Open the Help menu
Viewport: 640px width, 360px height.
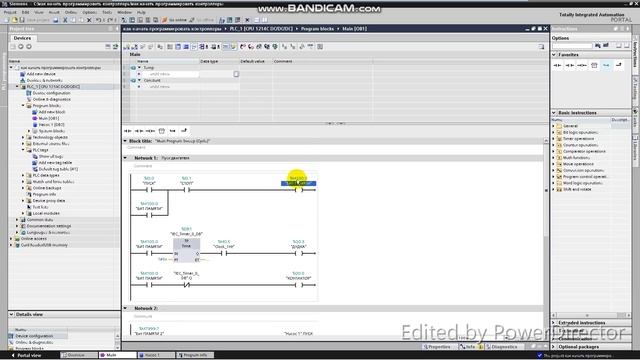pyautogui.click(x=141, y=12)
